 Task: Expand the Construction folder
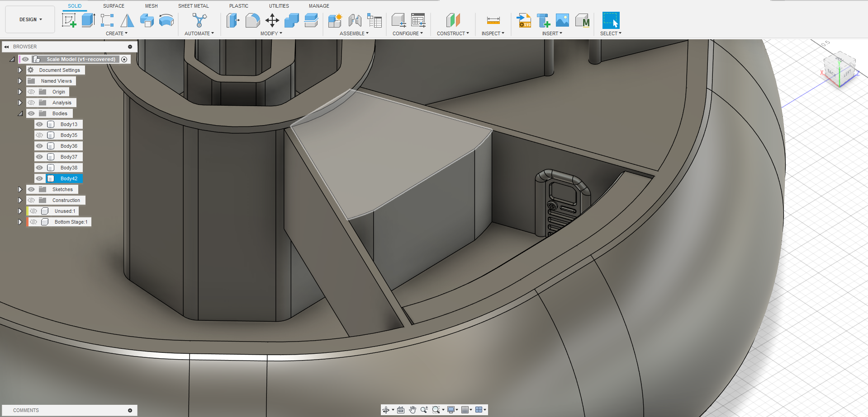coord(20,200)
